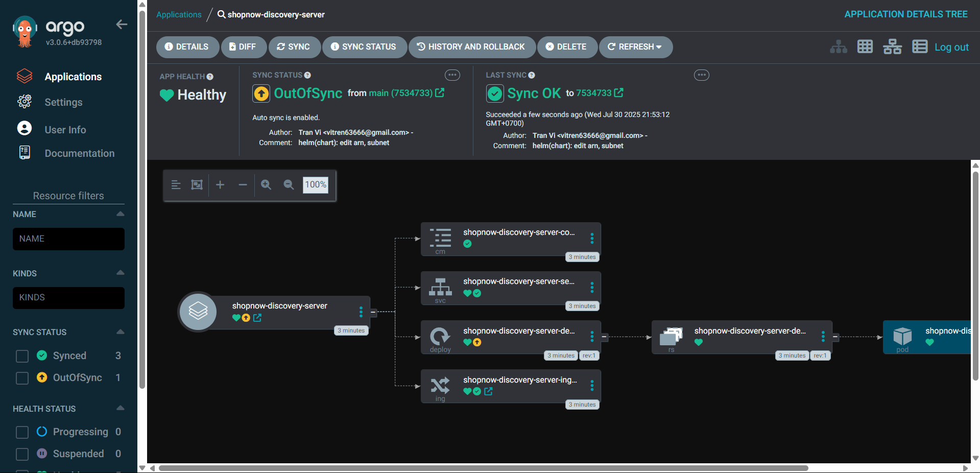Switch to the network view icon
Viewport: 980px width, 473px height.
pyautogui.click(x=892, y=47)
